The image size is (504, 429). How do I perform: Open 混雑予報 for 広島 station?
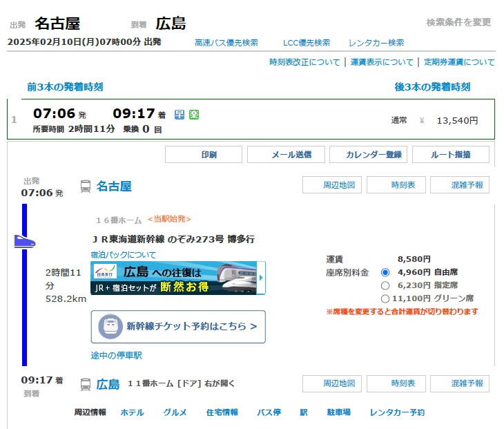(x=460, y=383)
